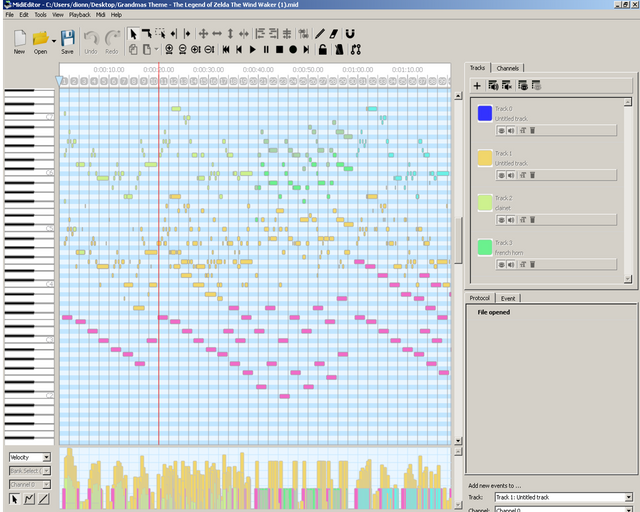Pick the move events all directions tool
Viewport: 640px width, 512px height.
[x=203, y=33]
